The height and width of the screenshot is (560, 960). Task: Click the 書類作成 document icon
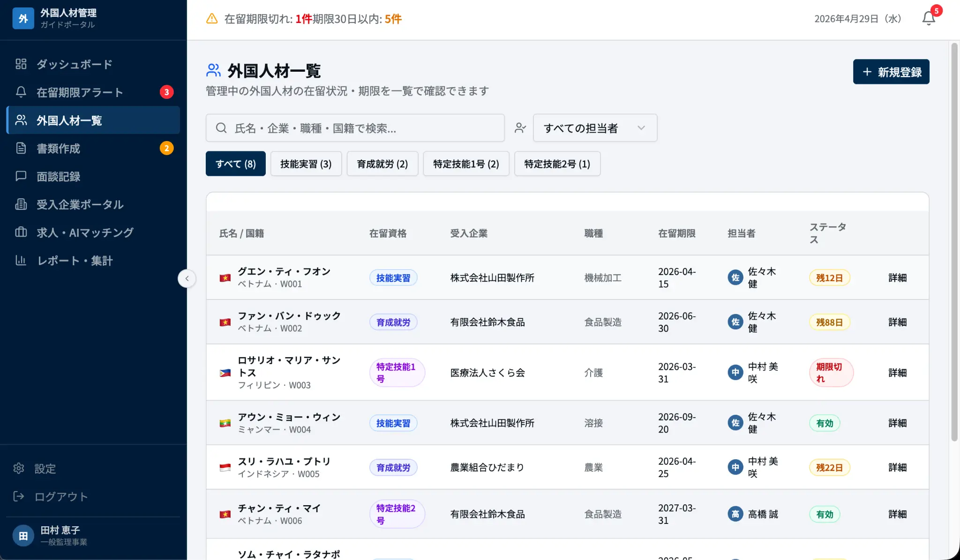[21, 148]
